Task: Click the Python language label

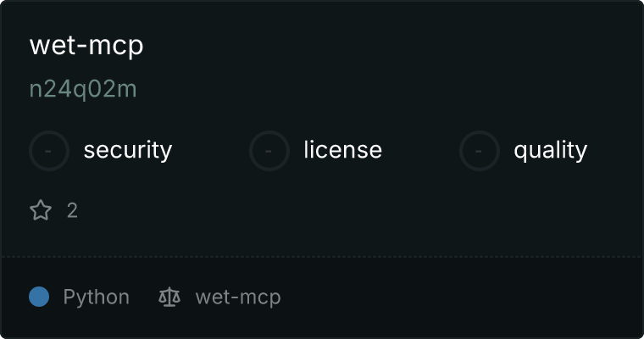Action: [x=96, y=297]
